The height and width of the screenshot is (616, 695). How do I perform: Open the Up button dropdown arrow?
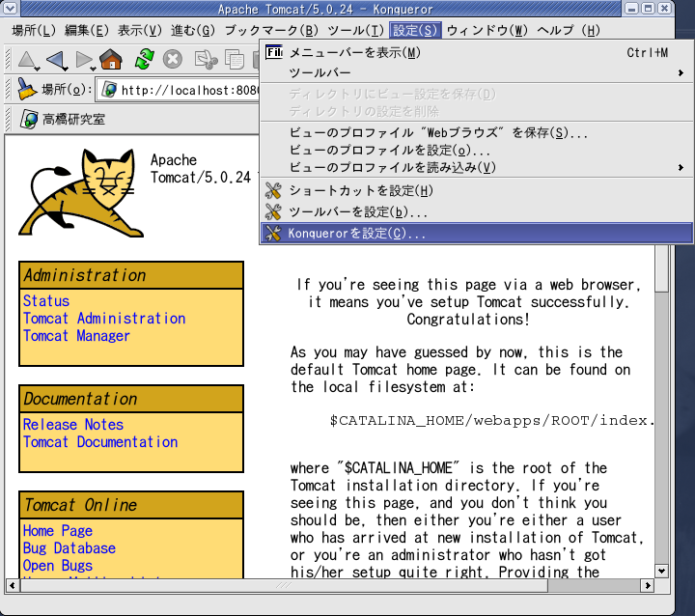point(38,69)
